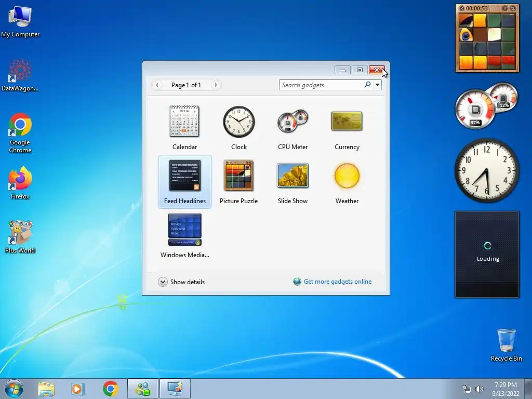Viewport: 532px width, 399px height.
Task: Go to previous gadget page
Action: pos(157,85)
